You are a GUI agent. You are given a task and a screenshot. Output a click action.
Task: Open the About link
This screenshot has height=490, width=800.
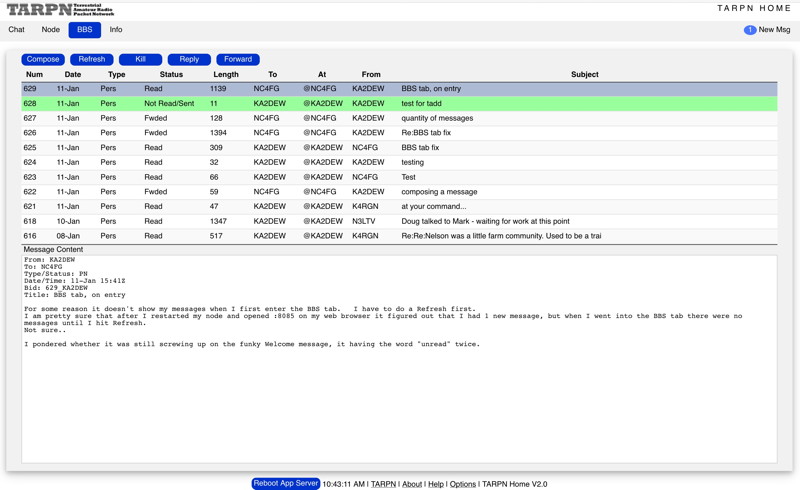coord(412,484)
